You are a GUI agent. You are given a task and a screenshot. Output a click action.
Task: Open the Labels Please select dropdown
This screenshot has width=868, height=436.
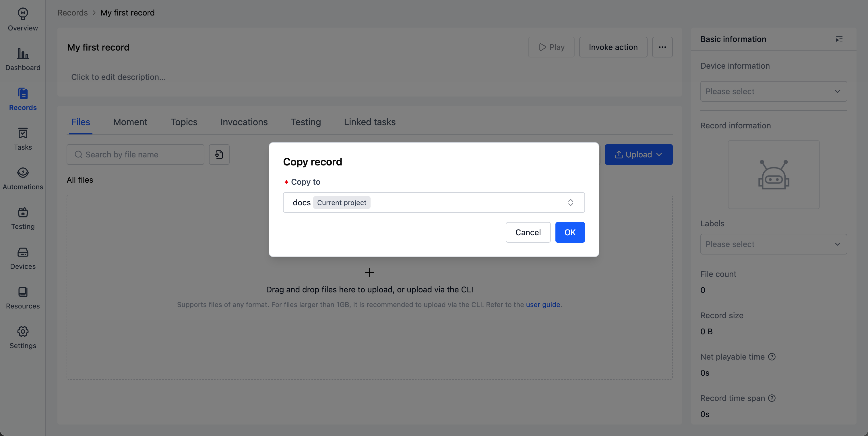click(x=773, y=244)
